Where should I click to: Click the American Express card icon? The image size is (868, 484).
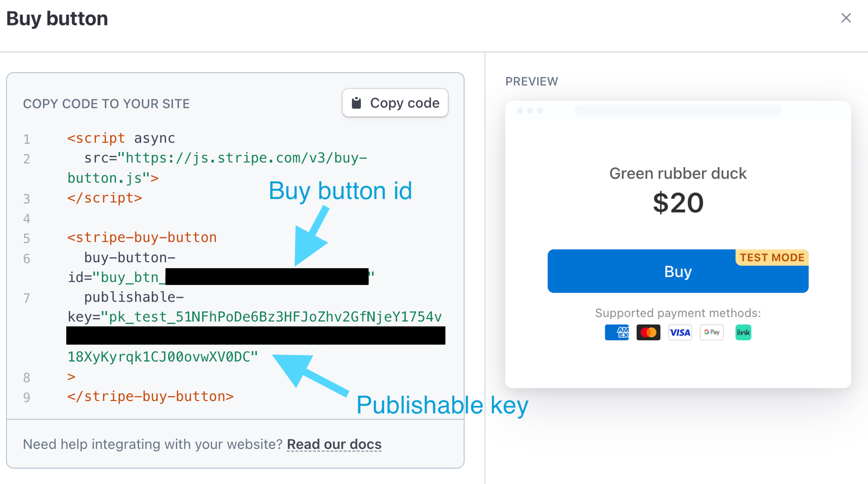point(617,332)
